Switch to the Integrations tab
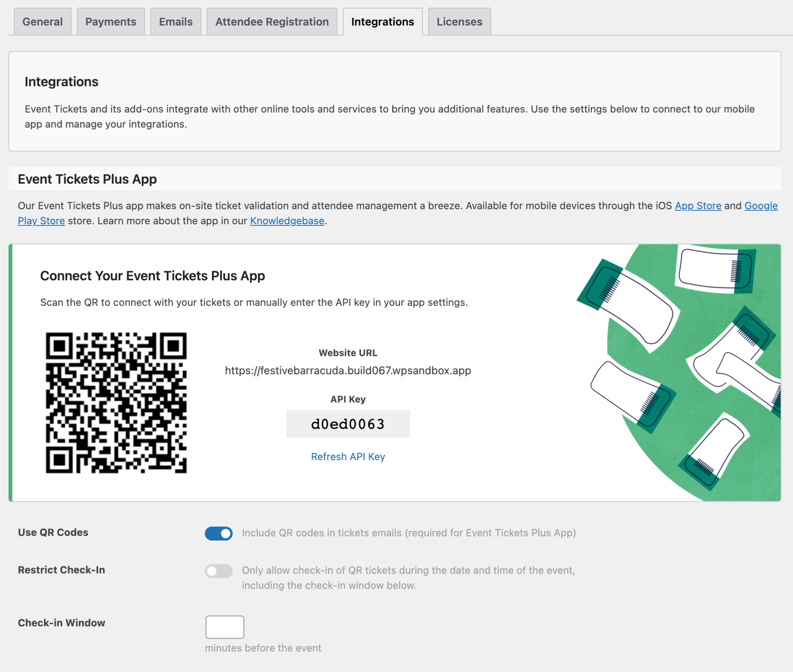The height and width of the screenshot is (672, 793). [382, 22]
